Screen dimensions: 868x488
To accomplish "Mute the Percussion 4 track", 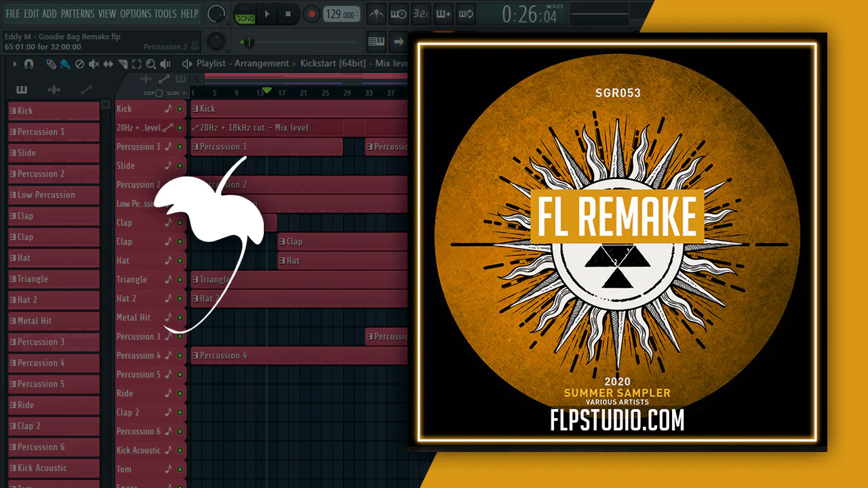I will tap(180, 355).
